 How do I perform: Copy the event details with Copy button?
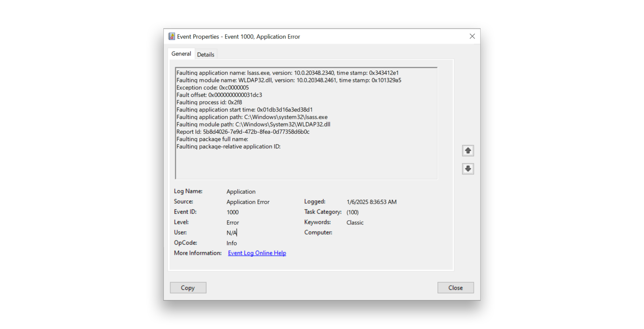(x=188, y=287)
